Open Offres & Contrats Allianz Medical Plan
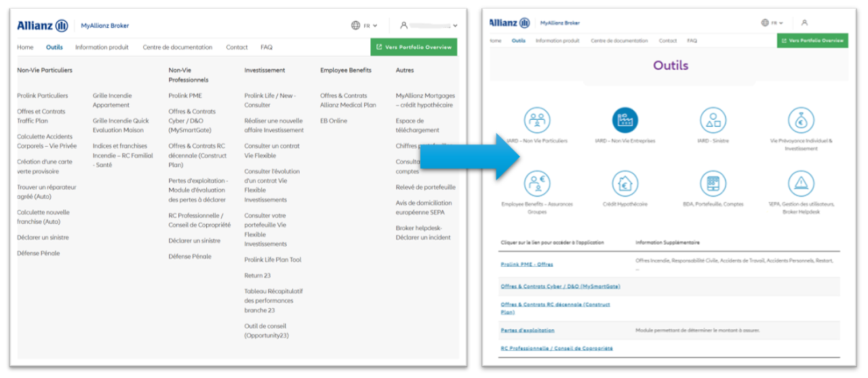Viewport: 868px width, 378px height. (348, 100)
